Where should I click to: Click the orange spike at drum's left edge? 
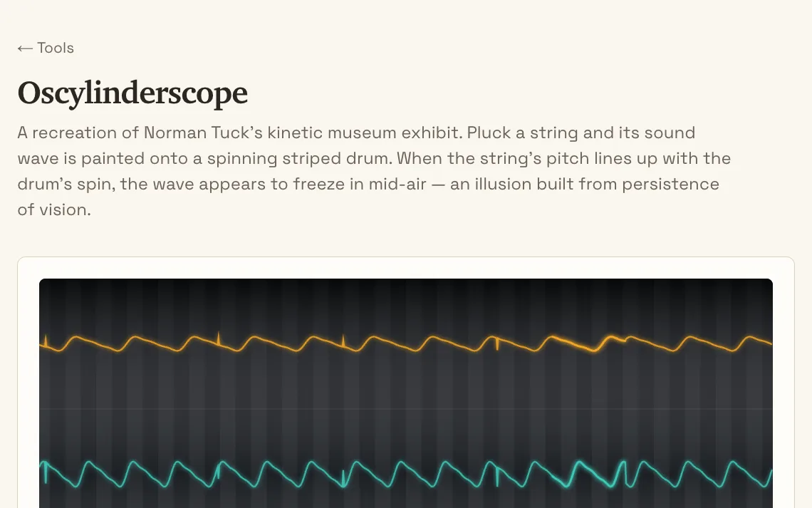point(46,341)
